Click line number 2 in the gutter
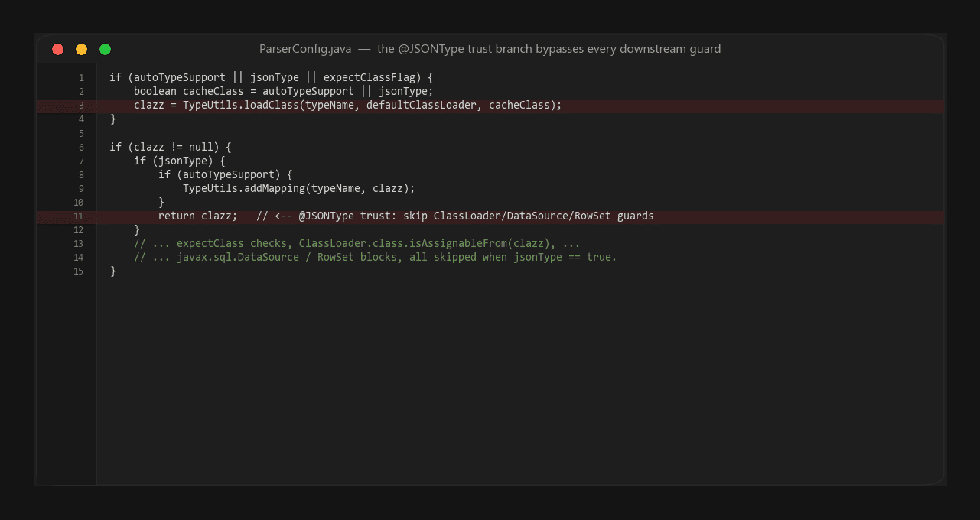Viewport: 980px width, 520px height. point(81,92)
